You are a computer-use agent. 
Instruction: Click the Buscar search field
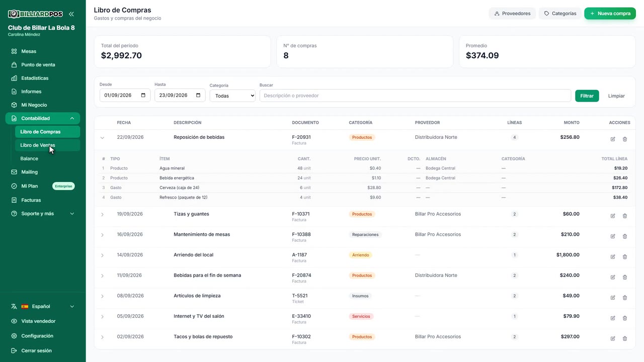coord(415,96)
